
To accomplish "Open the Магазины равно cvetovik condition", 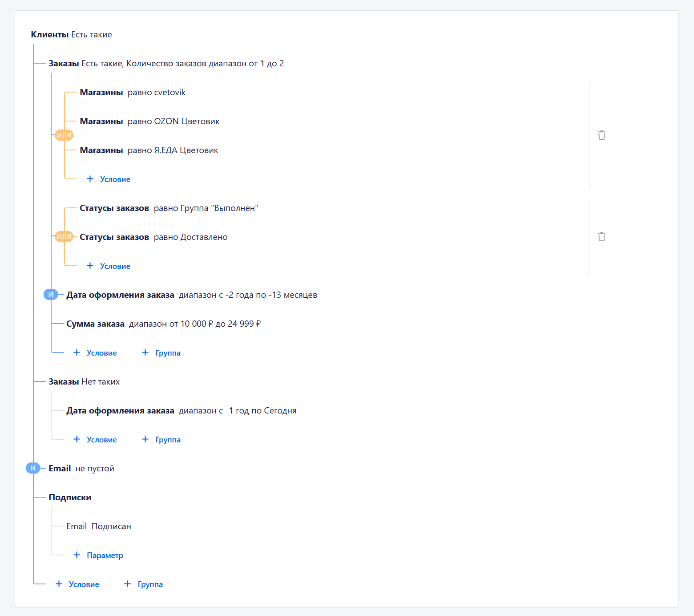I will tap(133, 93).
